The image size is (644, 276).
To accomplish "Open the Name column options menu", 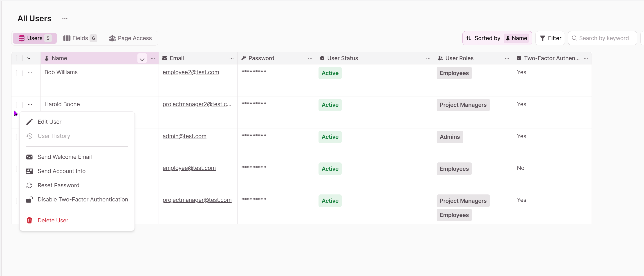I will pos(153,58).
